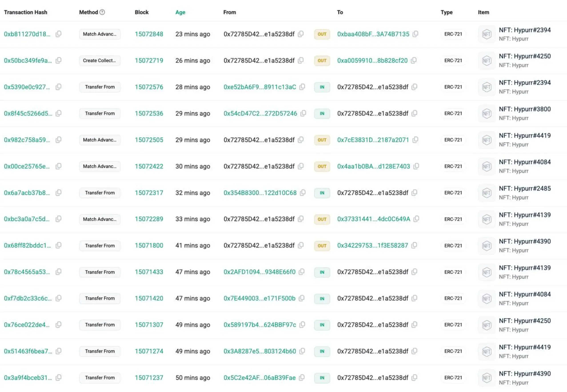This screenshot has height=392, width=567.
Task: Open block 15071274
Action: coord(149,351)
